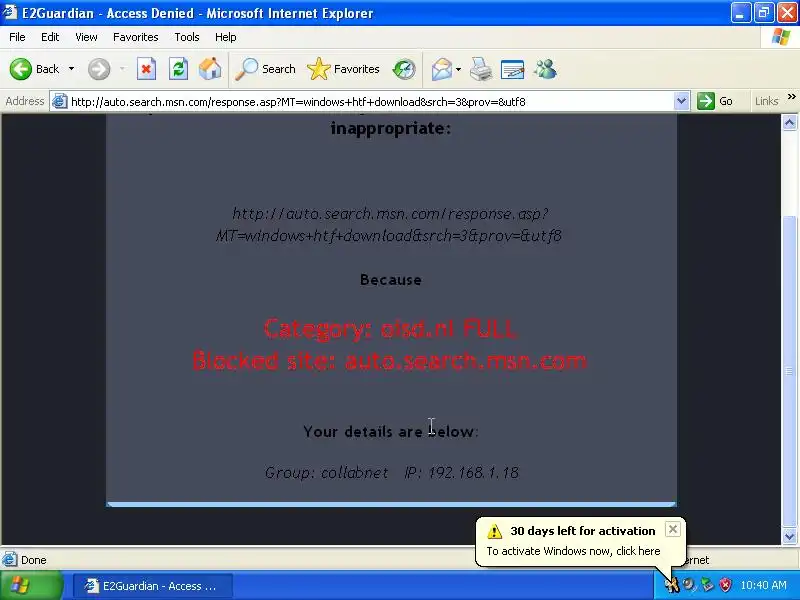800x600 pixels.
Task: Click the 'IP: 192.168.1.18' text
Action: [x=462, y=472]
